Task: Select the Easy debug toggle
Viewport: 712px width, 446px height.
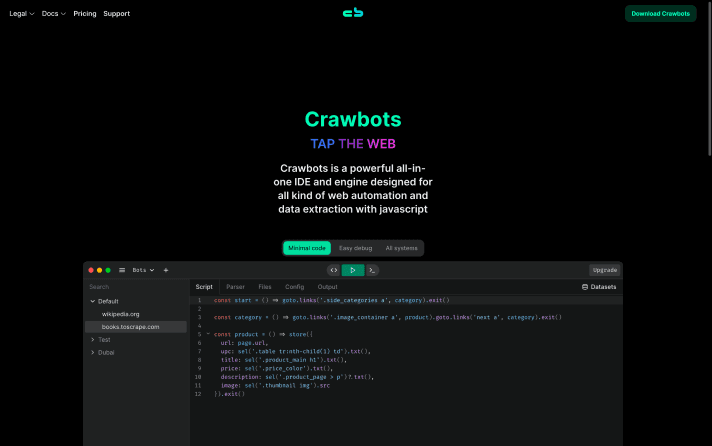Action: [356, 248]
